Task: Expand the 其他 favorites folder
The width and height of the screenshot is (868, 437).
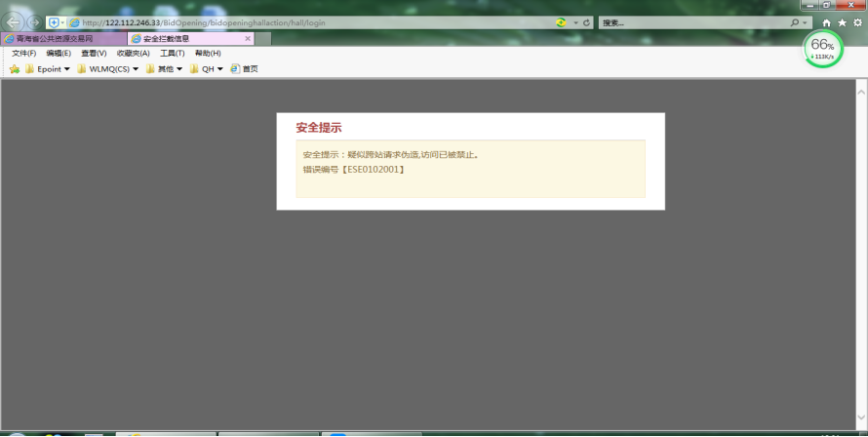Action: point(164,69)
